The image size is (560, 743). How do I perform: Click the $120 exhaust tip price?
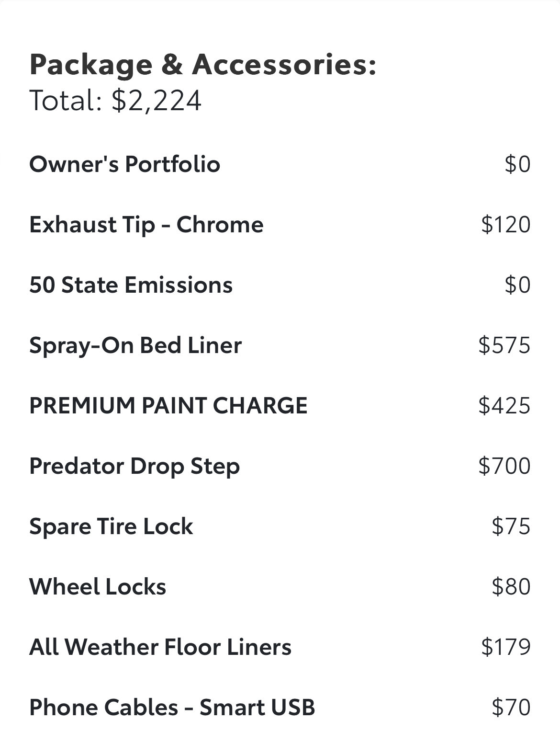tap(506, 225)
